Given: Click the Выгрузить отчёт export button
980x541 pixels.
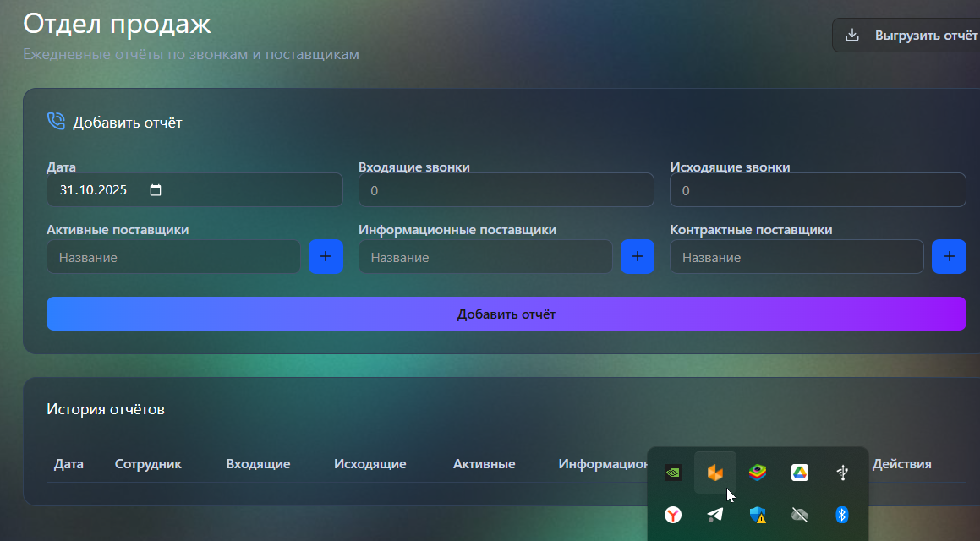Looking at the screenshot, I should coord(906,35).
